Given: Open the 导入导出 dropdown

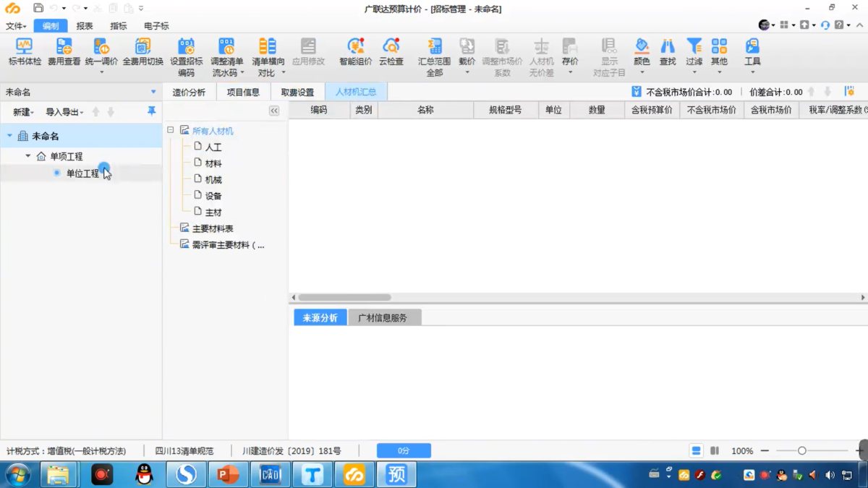Looking at the screenshot, I should [x=64, y=112].
